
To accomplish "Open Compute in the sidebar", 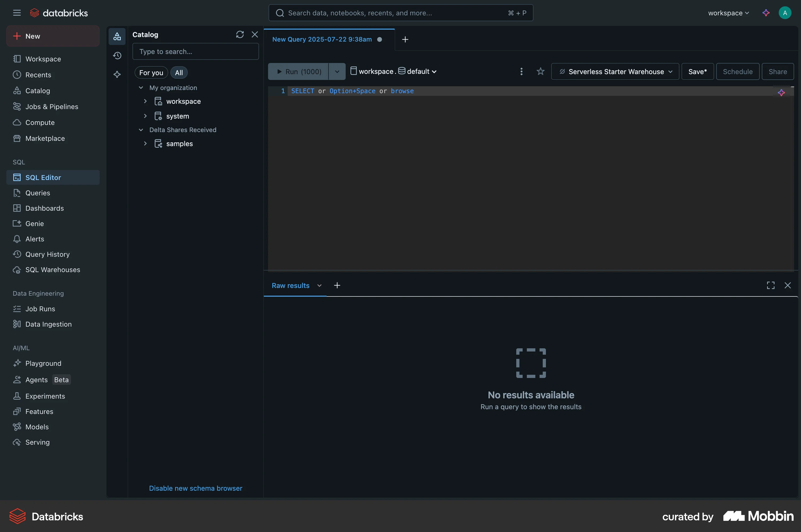I will point(53,123).
